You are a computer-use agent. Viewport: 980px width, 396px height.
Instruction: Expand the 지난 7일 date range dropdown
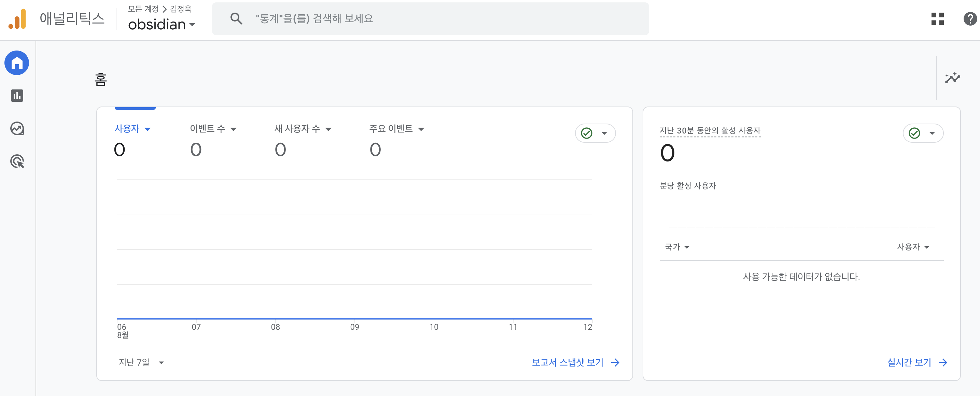tap(141, 362)
